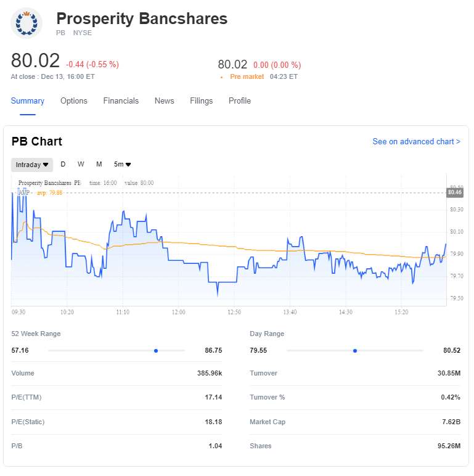
Task: Switch chart to monthly (M) view
Action: pyautogui.click(x=99, y=164)
